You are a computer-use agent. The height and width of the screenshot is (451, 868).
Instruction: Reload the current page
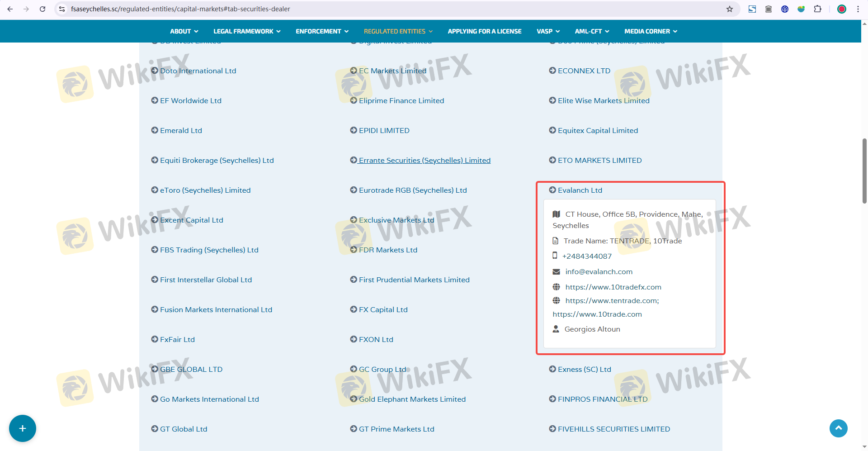(x=42, y=9)
